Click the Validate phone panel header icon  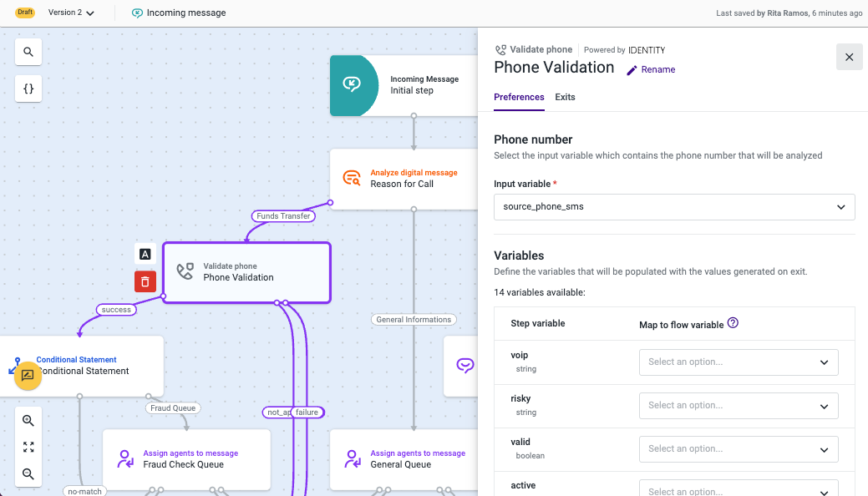click(x=500, y=50)
